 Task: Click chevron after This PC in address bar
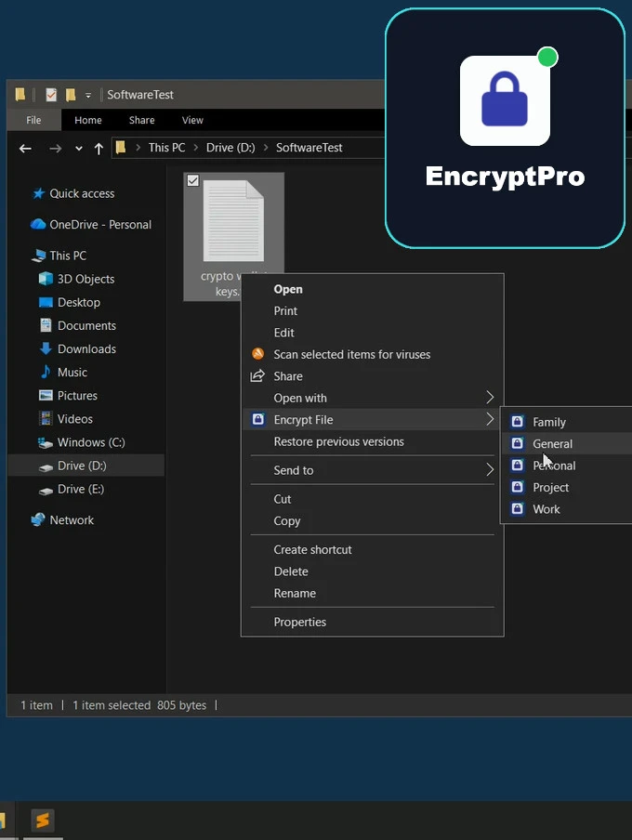[196, 148]
